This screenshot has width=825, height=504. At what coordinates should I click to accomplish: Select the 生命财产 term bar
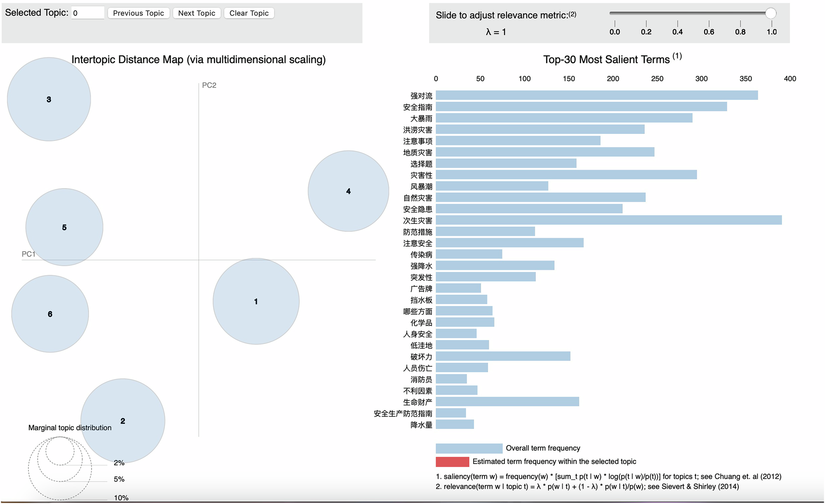[507, 401]
